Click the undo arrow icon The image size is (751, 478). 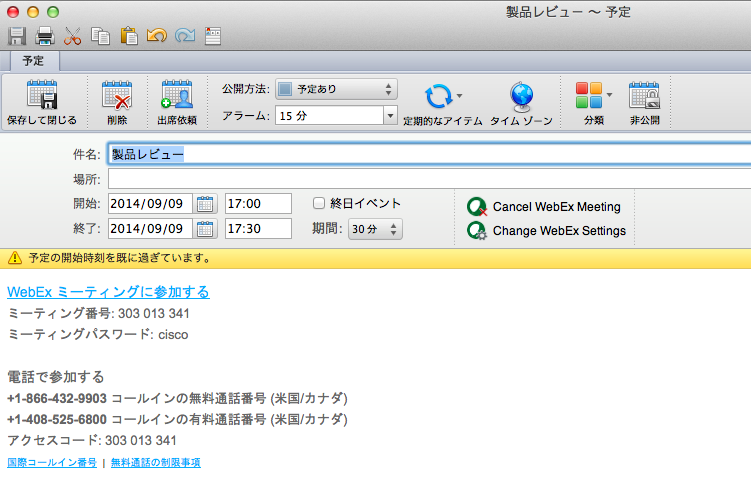pyautogui.click(x=157, y=37)
